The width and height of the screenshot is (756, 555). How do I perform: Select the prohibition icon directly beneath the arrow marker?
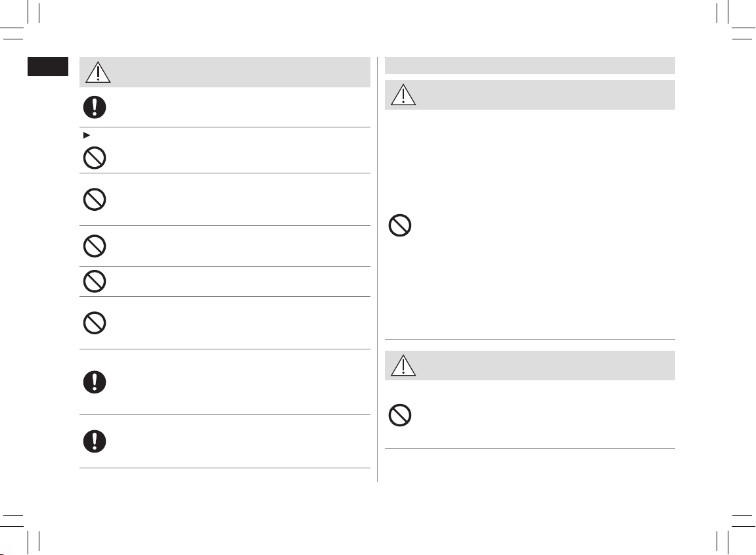click(x=95, y=158)
